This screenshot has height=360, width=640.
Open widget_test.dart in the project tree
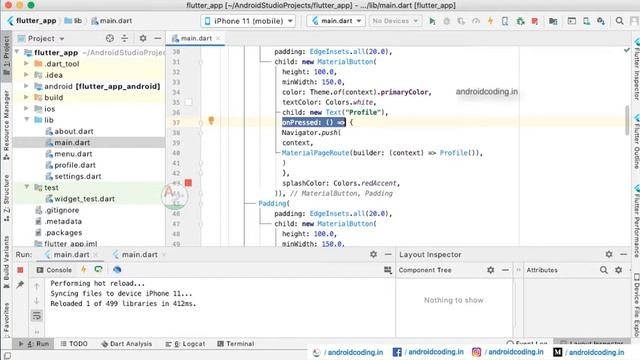tap(80, 199)
